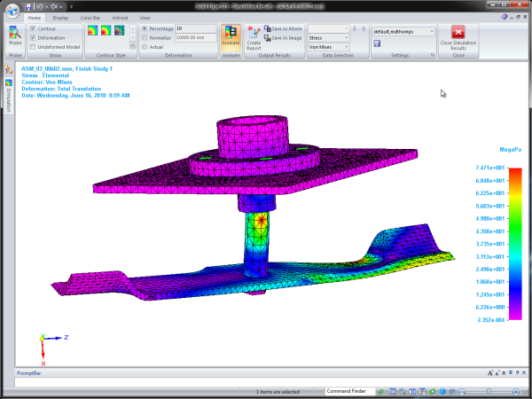Image resolution: width=532 pixels, height=399 pixels.
Task: Click the save settings icon under Settings
Action: [377, 42]
